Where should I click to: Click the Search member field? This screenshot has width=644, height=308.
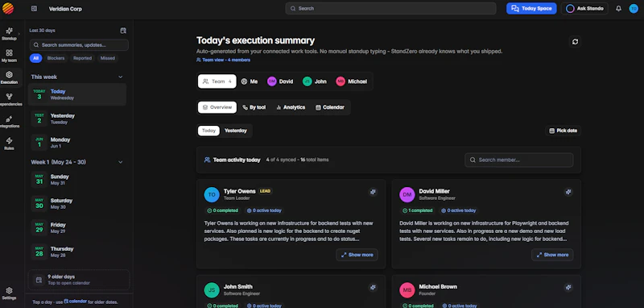tap(518, 160)
